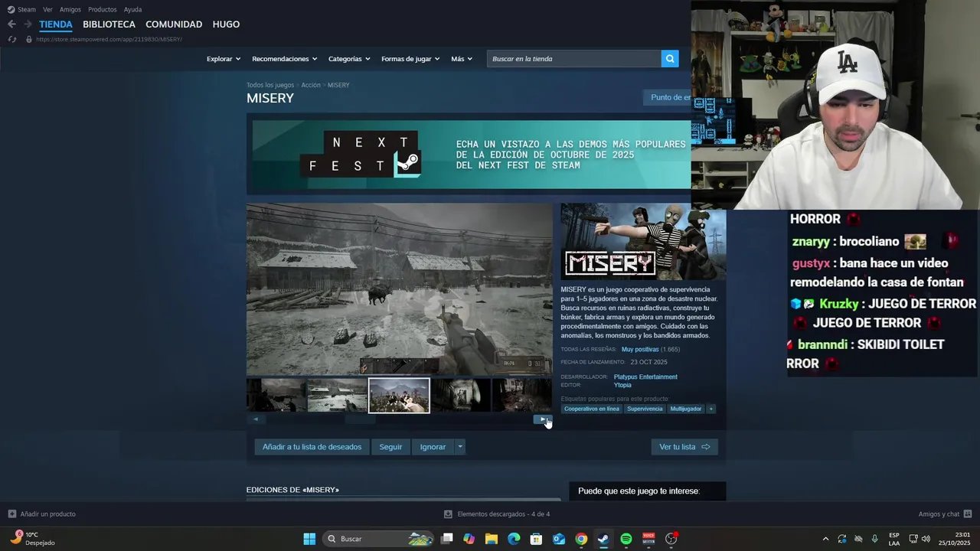The width and height of the screenshot is (980, 551).
Task: Select the first screenshot thumbnail in the strip
Action: [276, 396]
